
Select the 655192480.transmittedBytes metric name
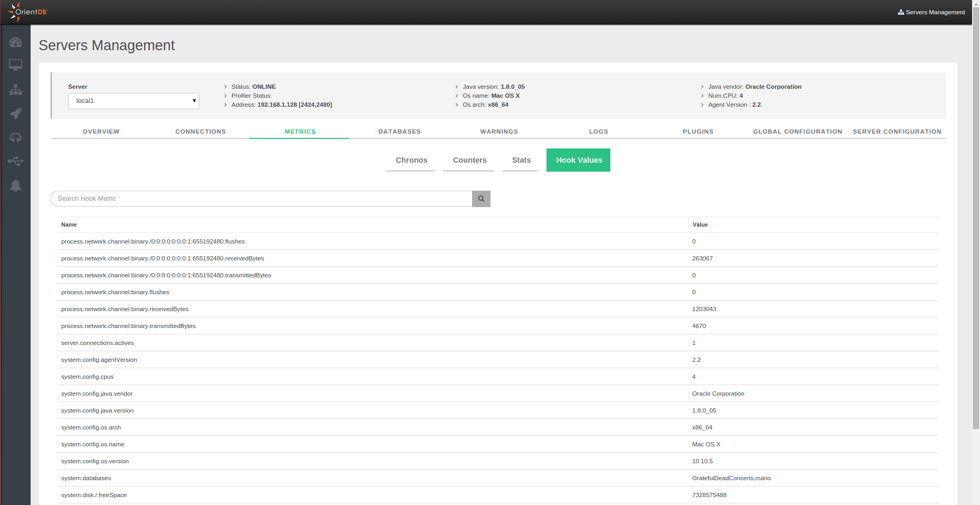pyautogui.click(x=166, y=275)
